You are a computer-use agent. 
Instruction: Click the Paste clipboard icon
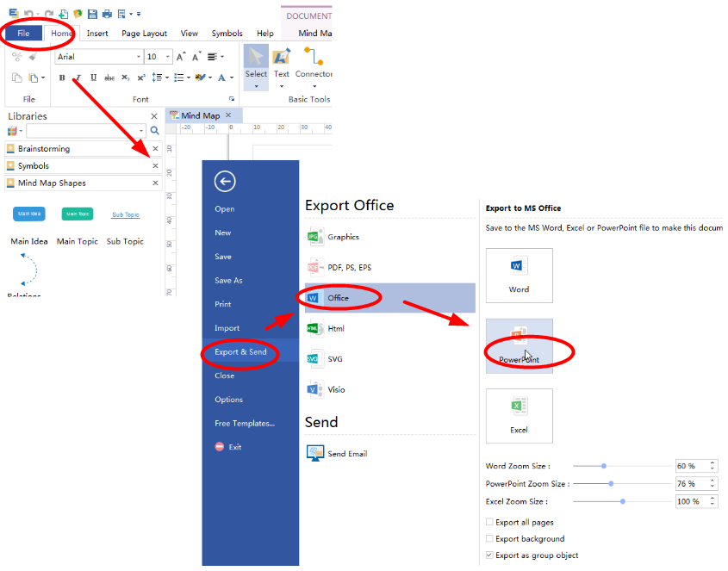point(33,78)
